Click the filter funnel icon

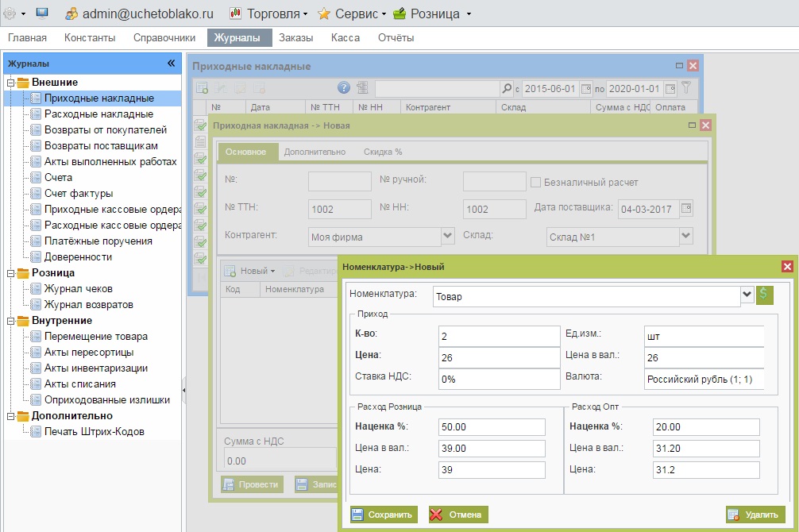click(686, 88)
